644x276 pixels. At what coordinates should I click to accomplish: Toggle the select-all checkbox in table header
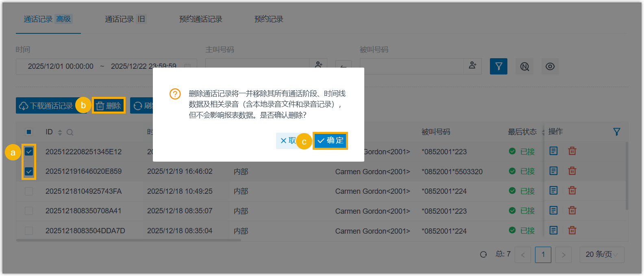29,132
